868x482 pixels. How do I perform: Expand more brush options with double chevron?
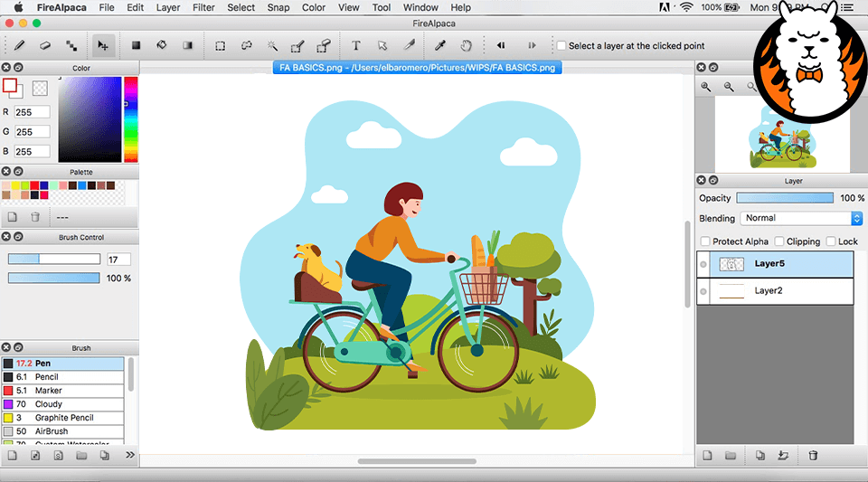[x=130, y=455]
